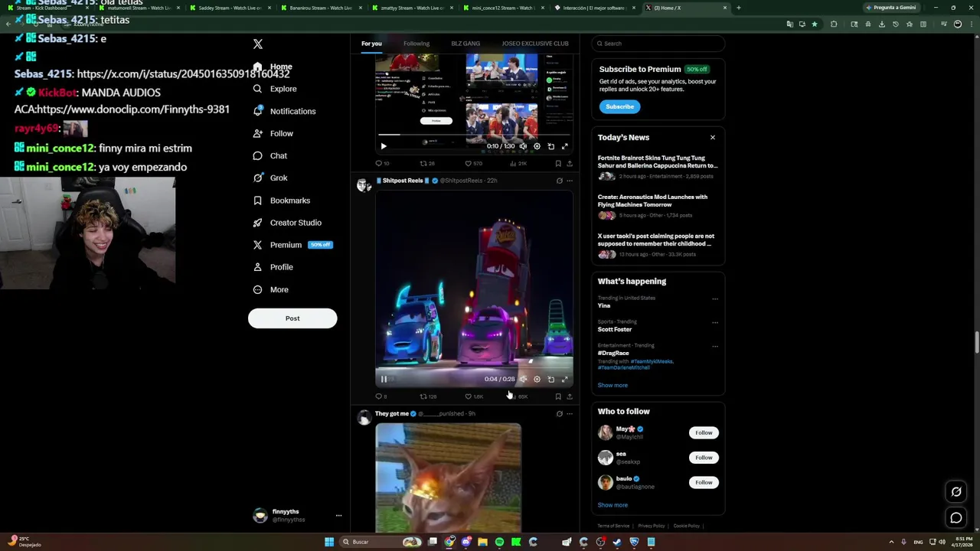Open three-dot menu on Shitpost Reels post

[x=569, y=181]
